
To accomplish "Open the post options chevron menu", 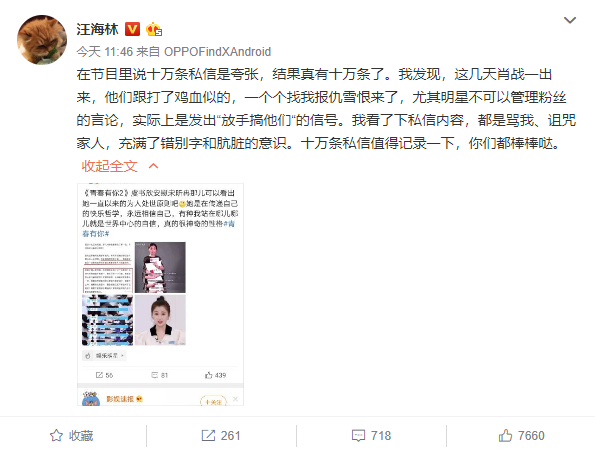I will pos(570,20).
